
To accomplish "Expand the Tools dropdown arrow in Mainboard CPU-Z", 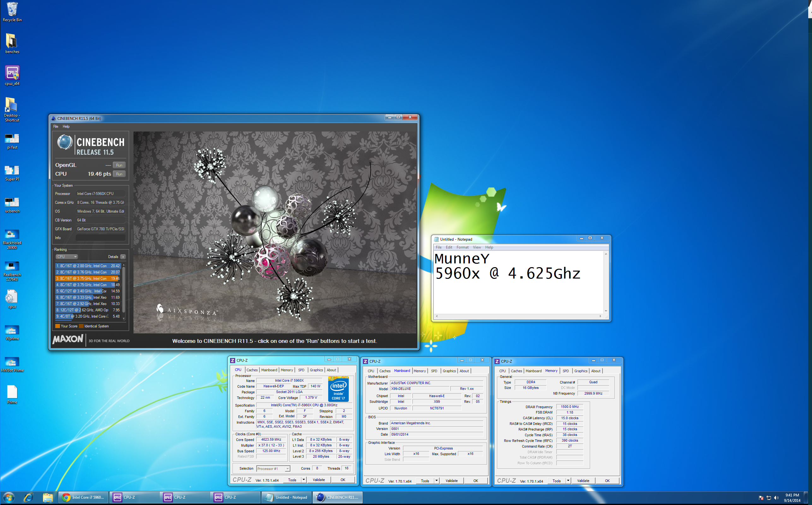I will click(x=436, y=481).
